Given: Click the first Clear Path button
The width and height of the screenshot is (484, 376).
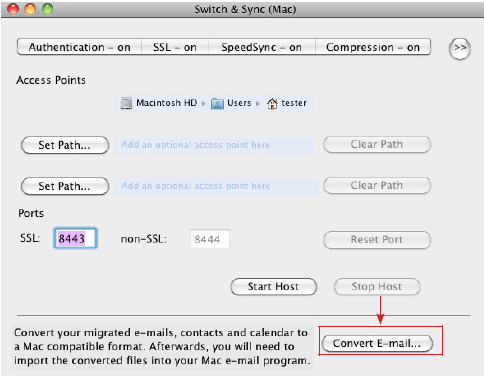Looking at the screenshot, I should (x=377, y=144).
